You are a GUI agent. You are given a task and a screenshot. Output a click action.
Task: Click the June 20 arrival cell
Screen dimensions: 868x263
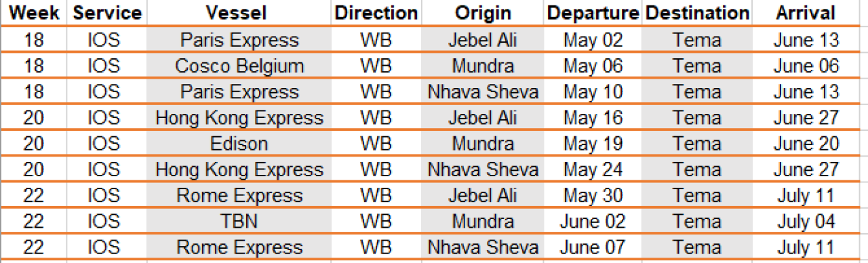point(806,144)
